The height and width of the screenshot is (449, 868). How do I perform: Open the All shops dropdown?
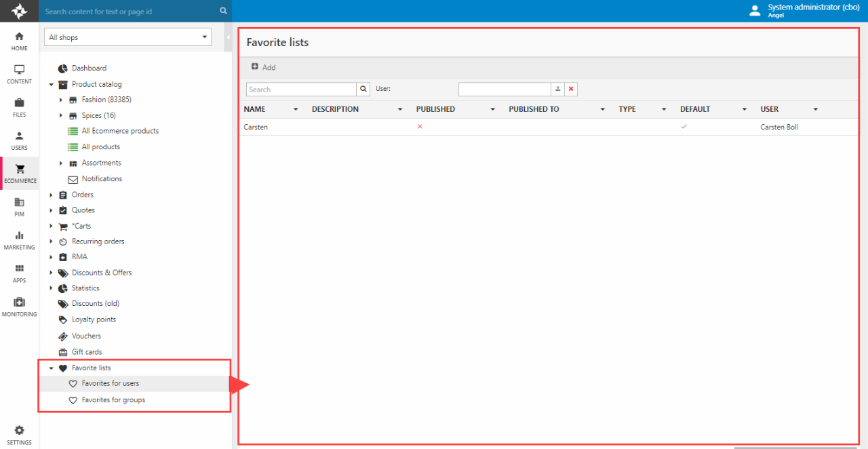[x=127, y=37]
